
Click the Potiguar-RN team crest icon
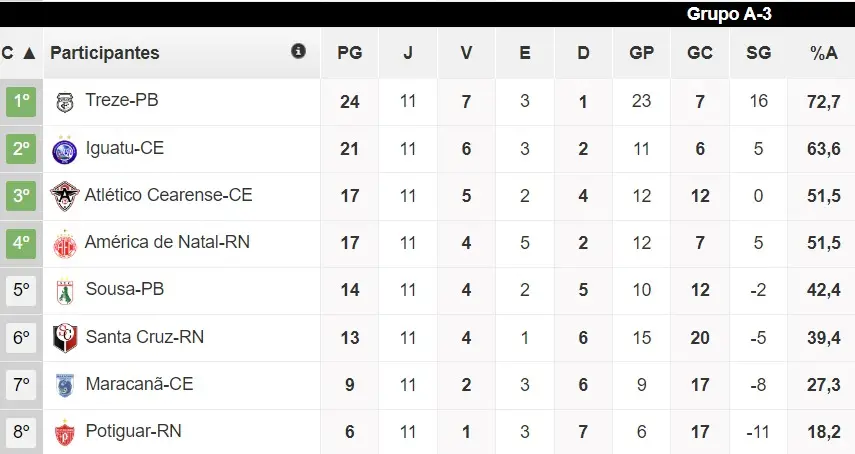click(x=65, y=432)
